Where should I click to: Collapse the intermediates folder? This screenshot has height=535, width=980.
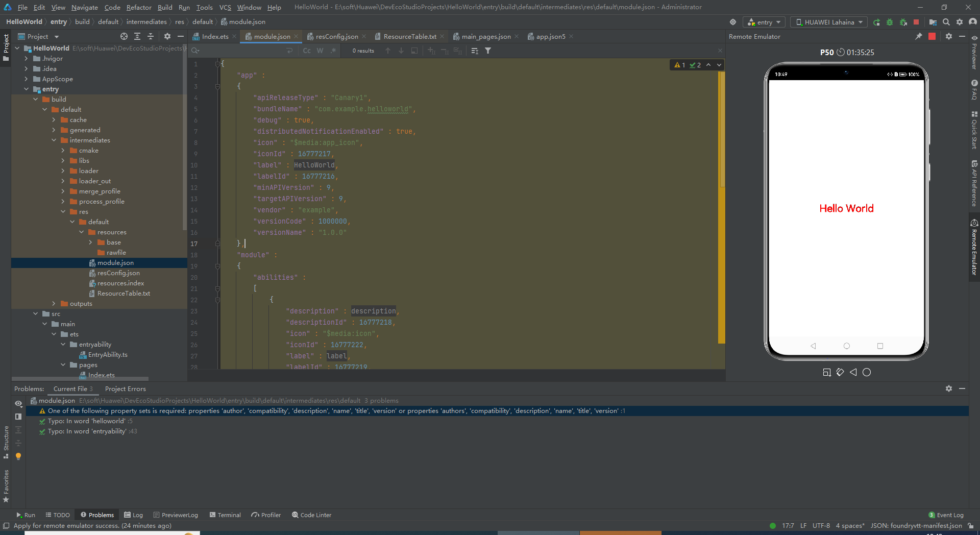click(x=54, y=140)
